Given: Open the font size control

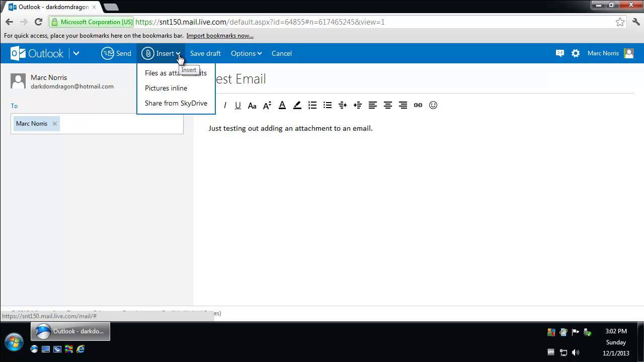Looking at the screenshot, I should (267, 105).
